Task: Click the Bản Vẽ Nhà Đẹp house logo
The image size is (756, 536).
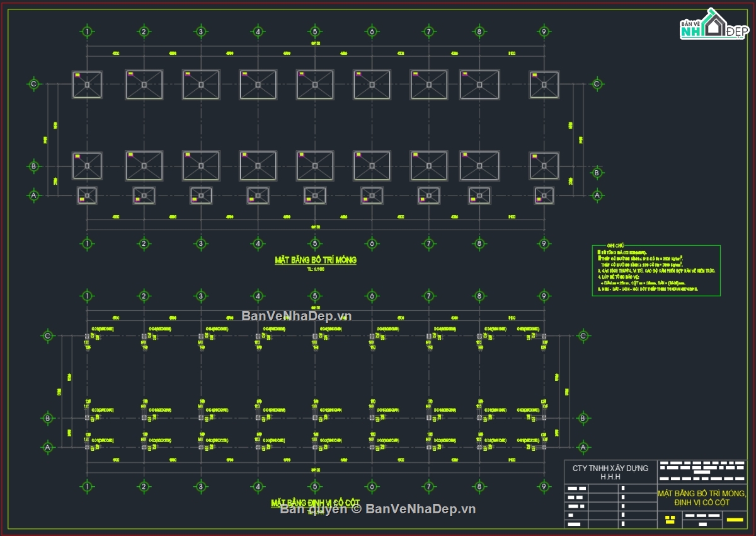Action: [x=713, y=25]
